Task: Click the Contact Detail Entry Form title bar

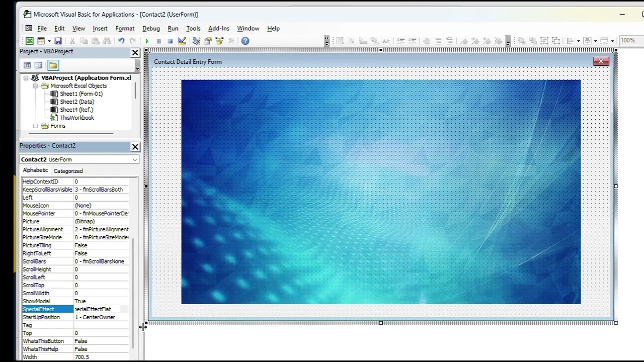Action: pos(381,61)
